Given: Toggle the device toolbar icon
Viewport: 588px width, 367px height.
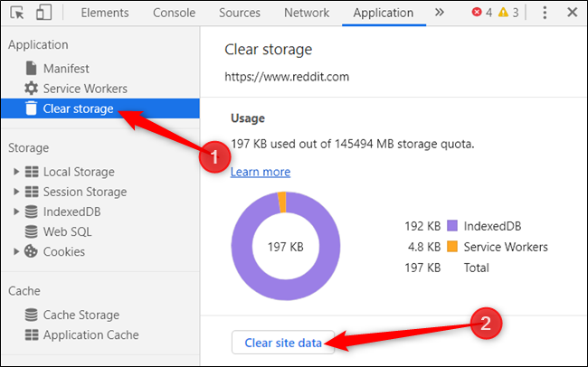Looking at the screenshot, I should point(43,12).
